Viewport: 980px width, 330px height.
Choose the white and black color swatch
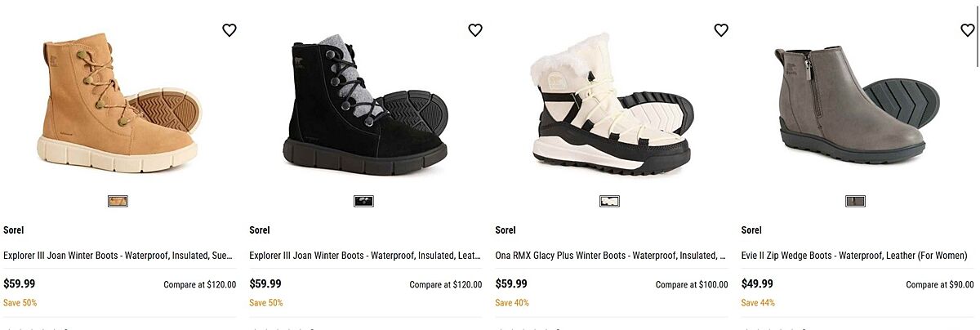pos(609,201)
